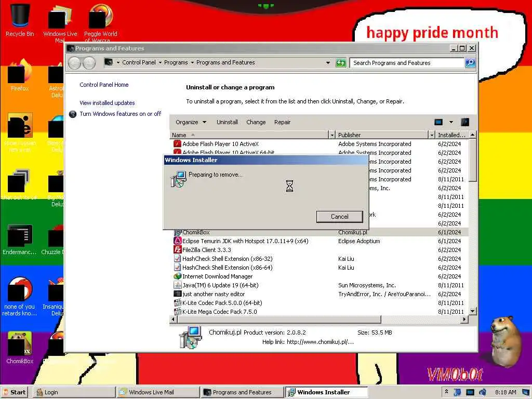Click the volume icon in system tray
This screenshot has width=532, height=399.
pyautogui.click(x=482, y=392)
